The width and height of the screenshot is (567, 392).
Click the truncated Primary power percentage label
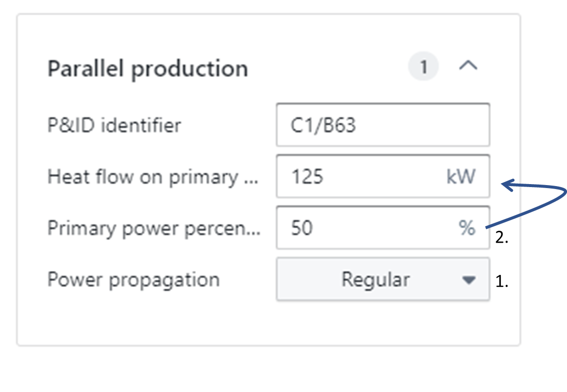153,228
